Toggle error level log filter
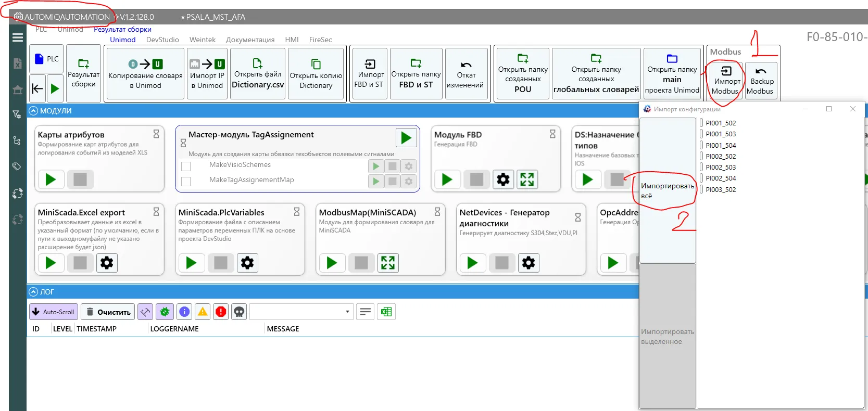The height and width of the screenshot is (411, 868). click(x=221, y=312)
